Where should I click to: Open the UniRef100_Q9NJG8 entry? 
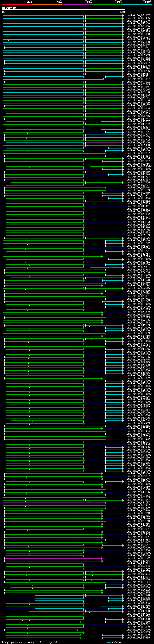click(x=138, y=145)
